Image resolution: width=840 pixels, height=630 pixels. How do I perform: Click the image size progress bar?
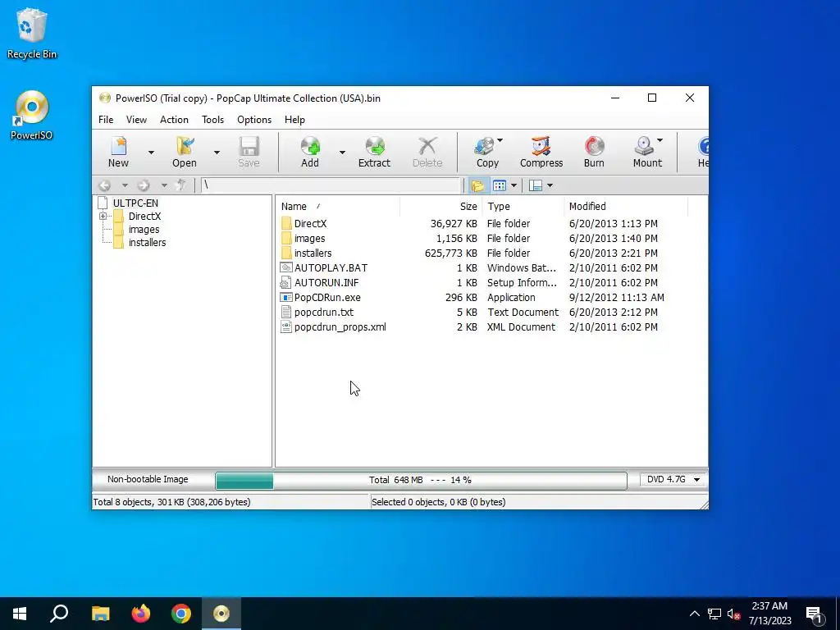click(x=421, y=481)
